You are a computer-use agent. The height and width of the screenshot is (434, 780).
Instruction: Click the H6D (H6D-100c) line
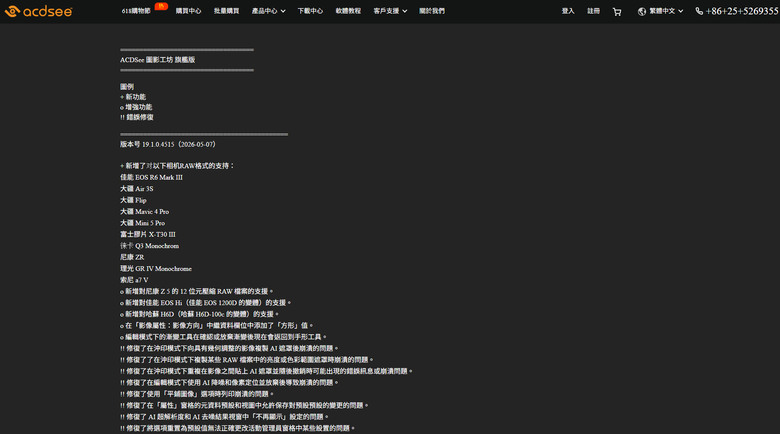pyautogui.click(x=199, y=314)
